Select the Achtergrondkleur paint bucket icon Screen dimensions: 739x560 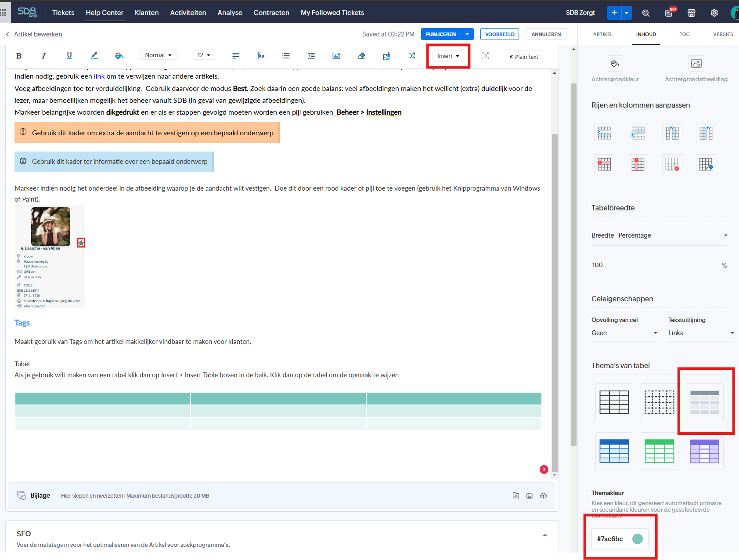coord(615,64)
